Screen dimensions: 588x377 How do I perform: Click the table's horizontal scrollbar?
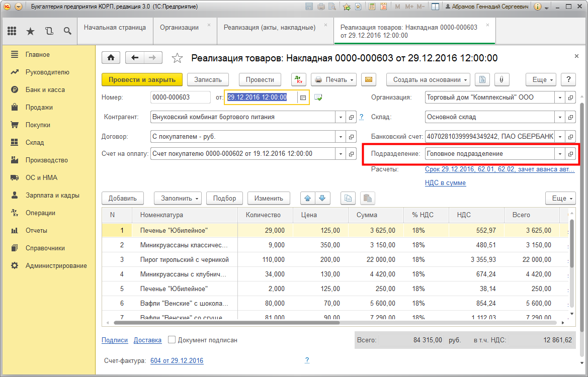[227, 322]
